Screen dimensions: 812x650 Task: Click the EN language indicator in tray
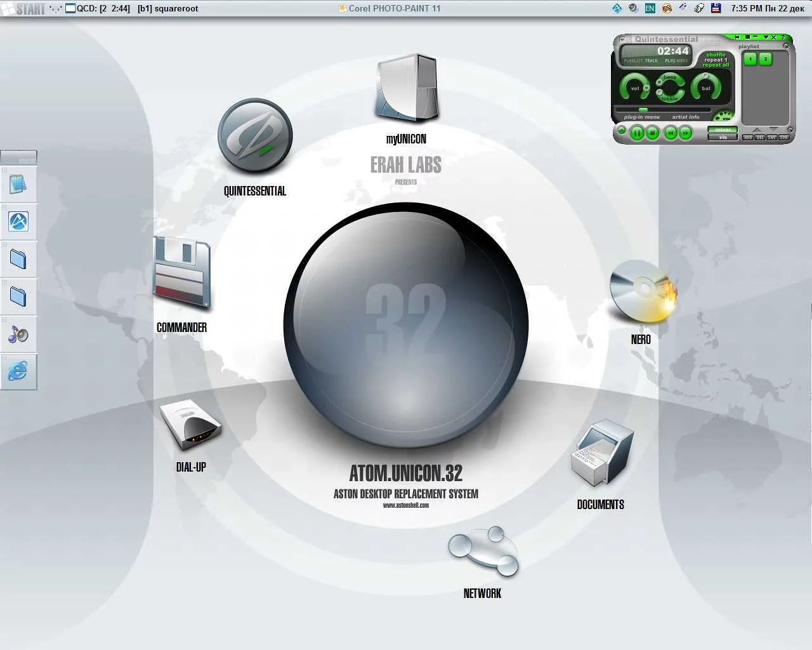coord(650,8)
